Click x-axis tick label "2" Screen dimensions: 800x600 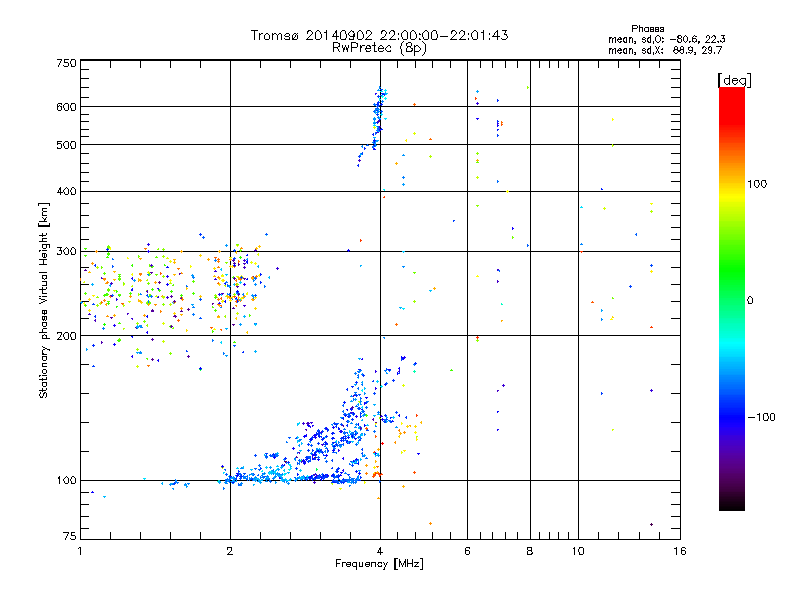pos(230,551)
